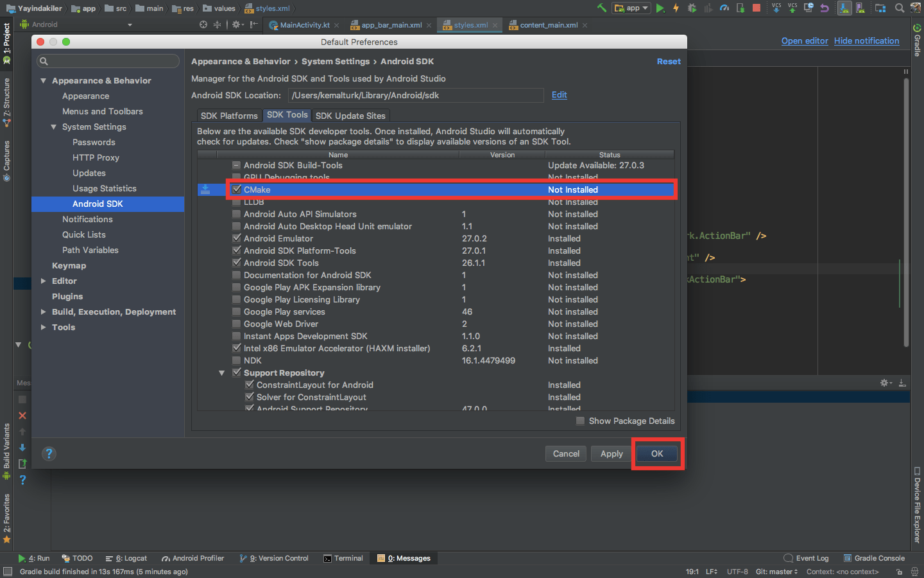The width and height of the screenshot is (924, 578).
Task: Open the Project panel gear settings
Action: (x=237, y=24)
